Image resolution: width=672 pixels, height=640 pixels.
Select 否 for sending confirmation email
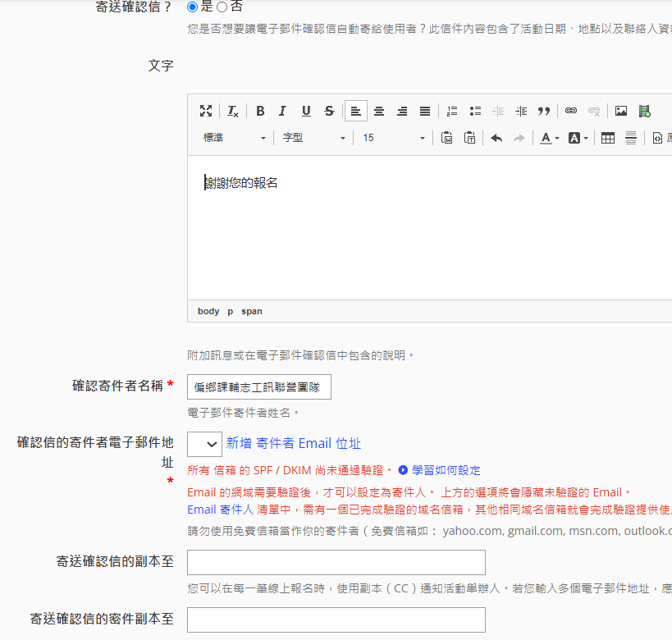point(222,7)
